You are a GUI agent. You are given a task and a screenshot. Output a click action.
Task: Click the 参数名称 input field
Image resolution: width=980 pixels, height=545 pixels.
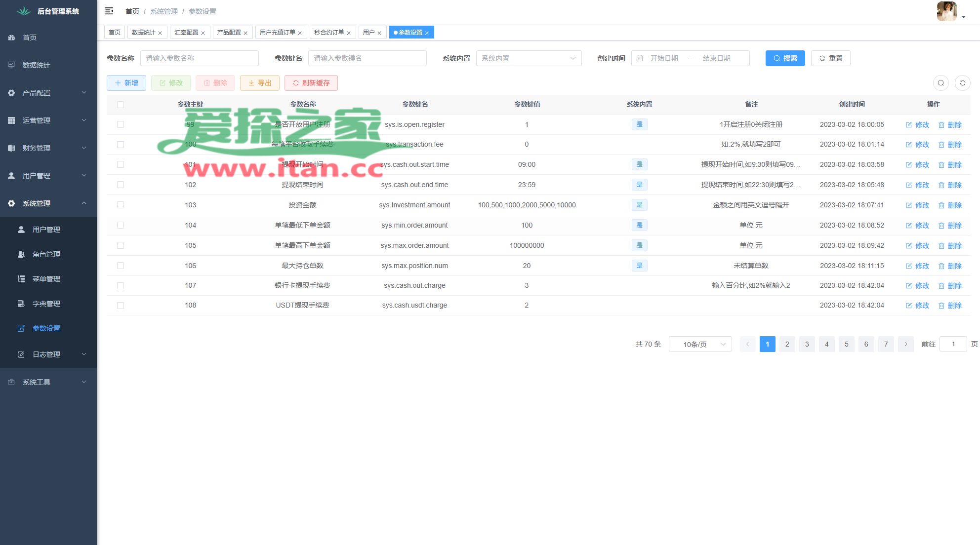[199, 58]
